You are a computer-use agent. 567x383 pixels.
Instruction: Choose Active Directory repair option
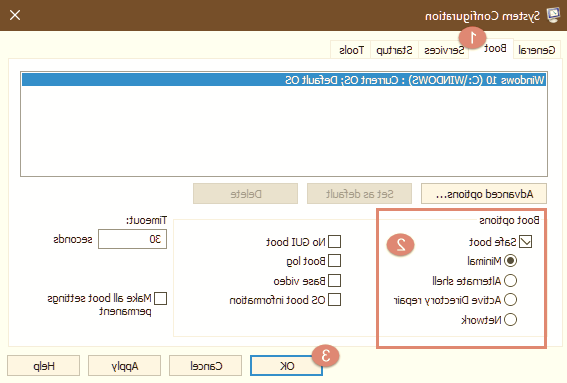[510, 299]
